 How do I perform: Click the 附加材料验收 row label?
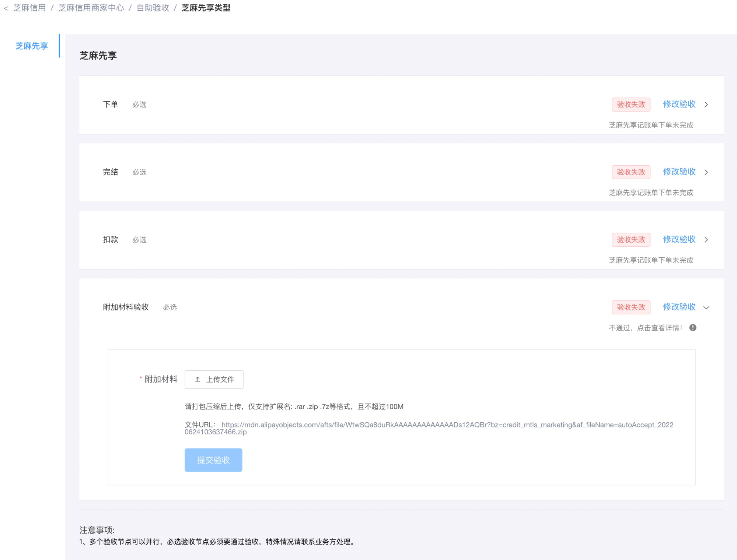[x=126, y=307]
